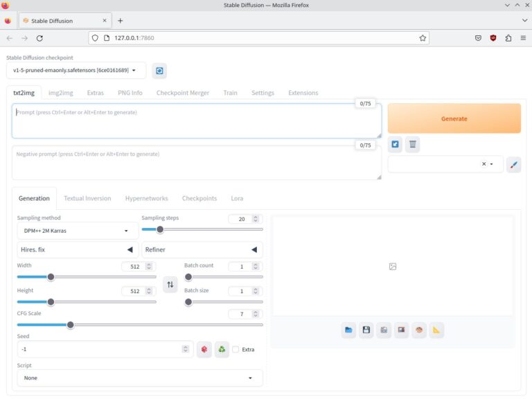Clear the prompt with the trash icon
The height and width of the screenshot is (399, 532).
pos(413,144)
